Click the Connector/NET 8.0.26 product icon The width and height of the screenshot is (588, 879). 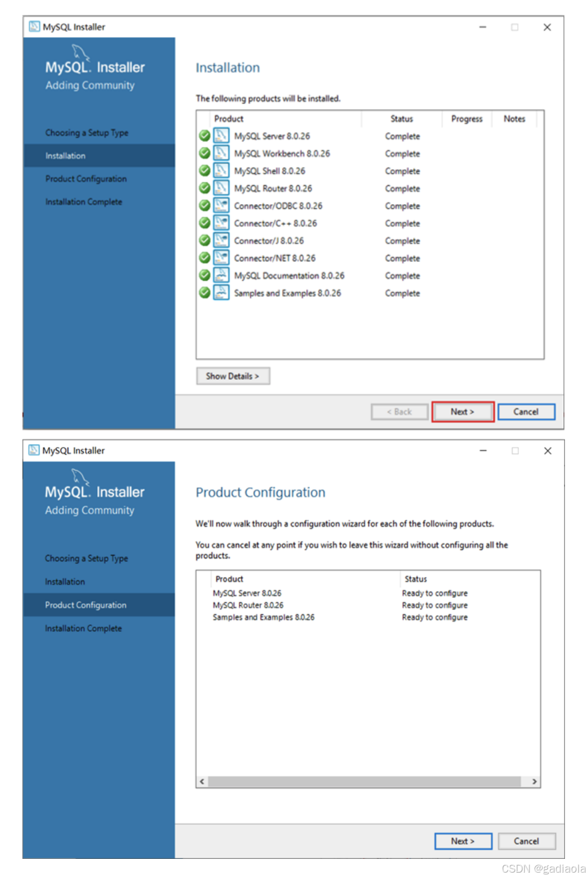(221, 258)
